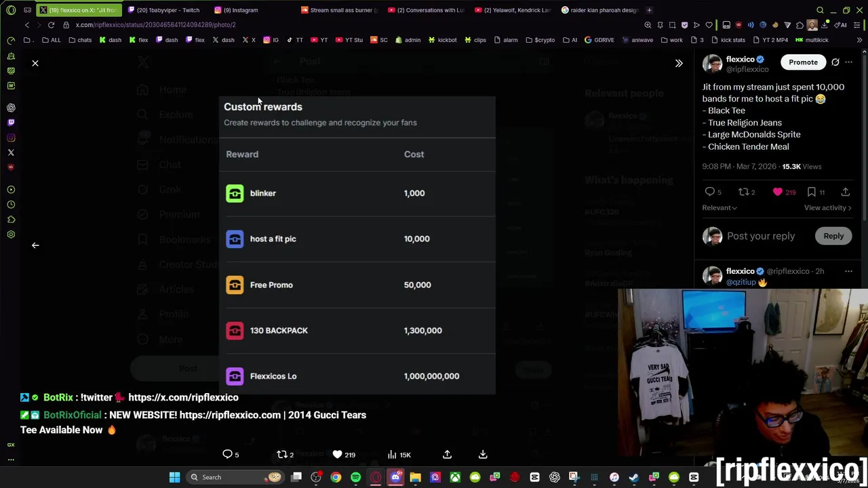Open the $crypto bookmarks folder

pos(540,40)
